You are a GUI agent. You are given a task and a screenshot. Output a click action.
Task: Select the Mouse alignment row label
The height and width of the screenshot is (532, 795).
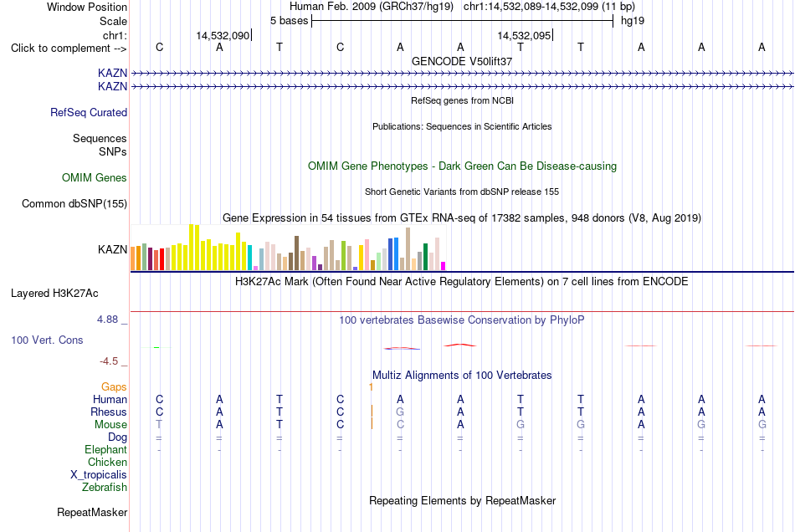coord(110,425)
